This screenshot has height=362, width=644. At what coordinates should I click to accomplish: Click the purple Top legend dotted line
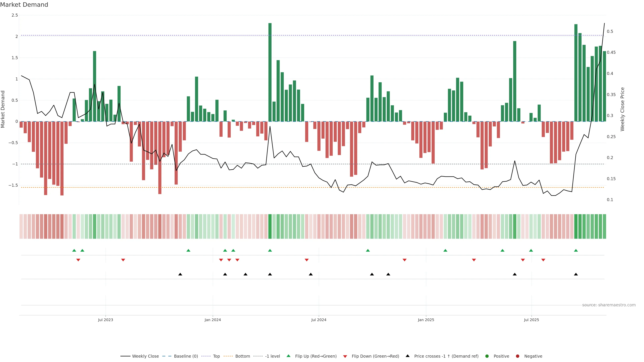pos(206,356)
